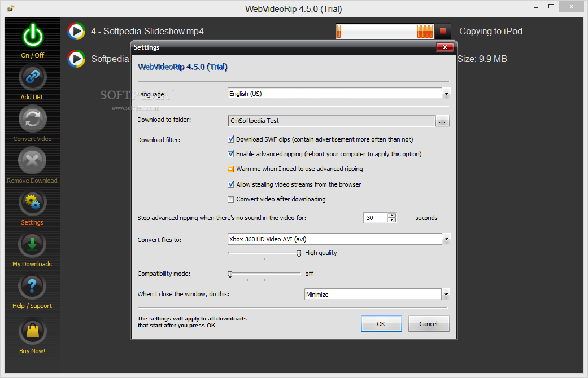This screenshot has height=378, width=588.
Task: Click the Size: 9.9 MB text
Action: (x=482, y=59)
